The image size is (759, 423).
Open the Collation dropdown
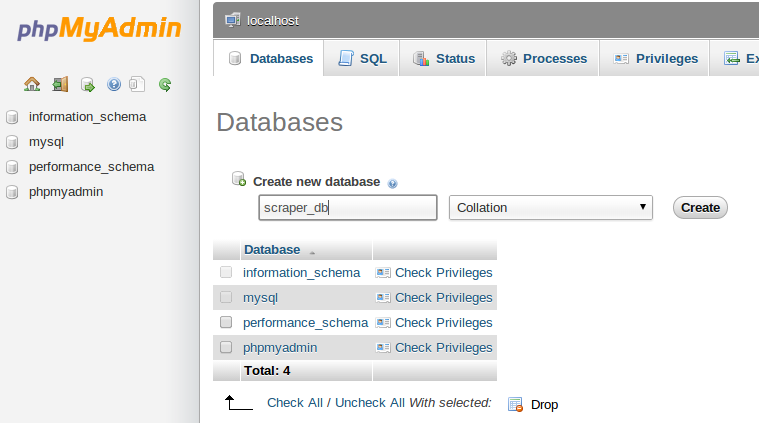pos(551,208)
